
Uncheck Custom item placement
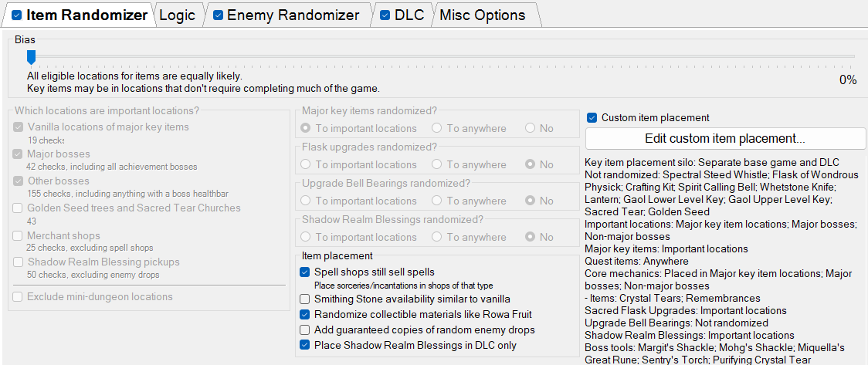point(592,118)
